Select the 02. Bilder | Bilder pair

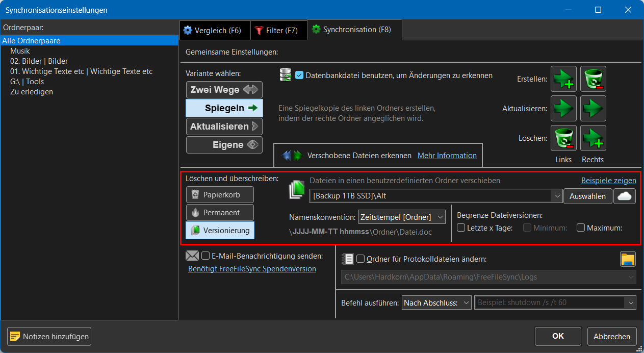tap(89, 61)
